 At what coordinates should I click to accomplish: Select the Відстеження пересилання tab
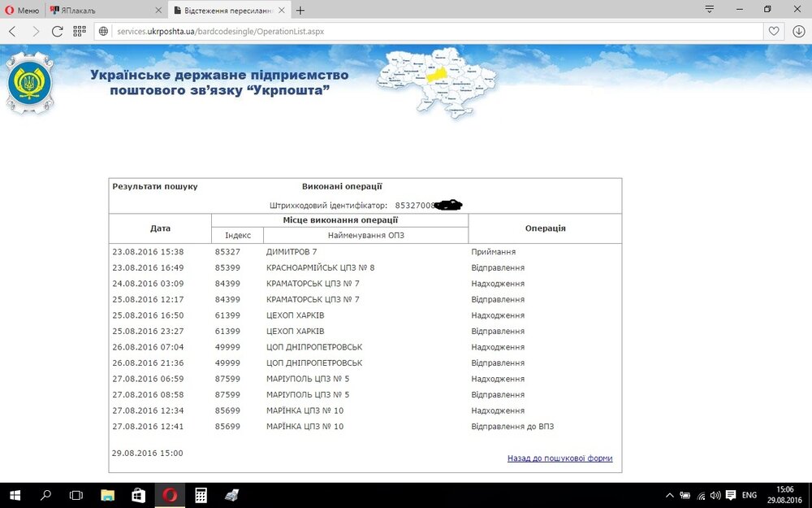229,11
